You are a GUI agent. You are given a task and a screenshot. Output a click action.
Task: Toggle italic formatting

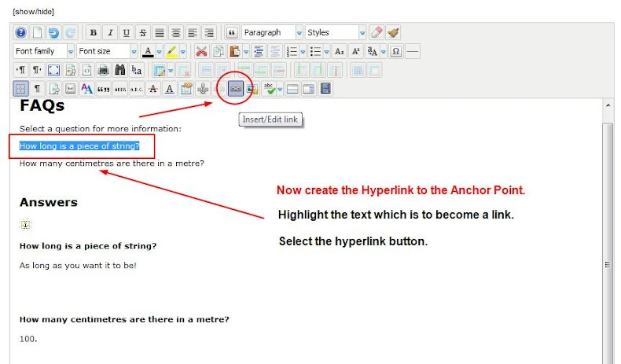pos(110,32)
